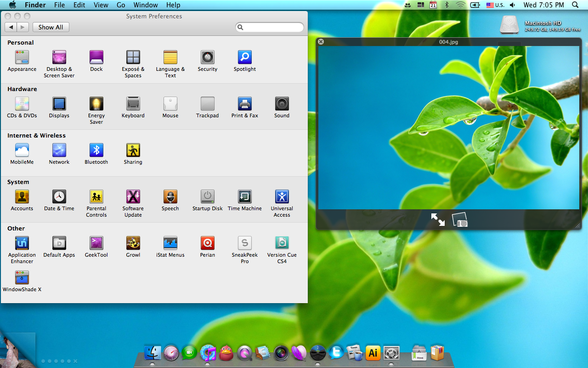Open Growl preferences
Image resolution: width=588 pixels, height=368 pixels.
pyautogui.click(x=133, y=247)
